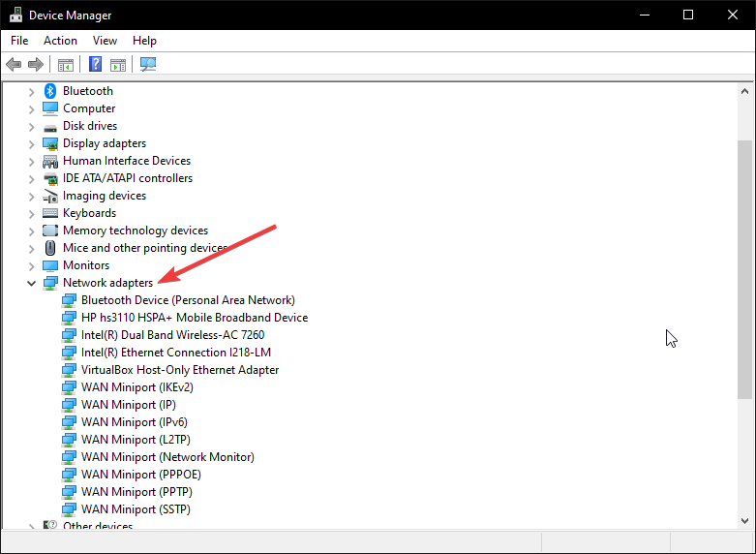Screen dimensions: 756x554
Task: Open the File menu
Action: point(19,41)
